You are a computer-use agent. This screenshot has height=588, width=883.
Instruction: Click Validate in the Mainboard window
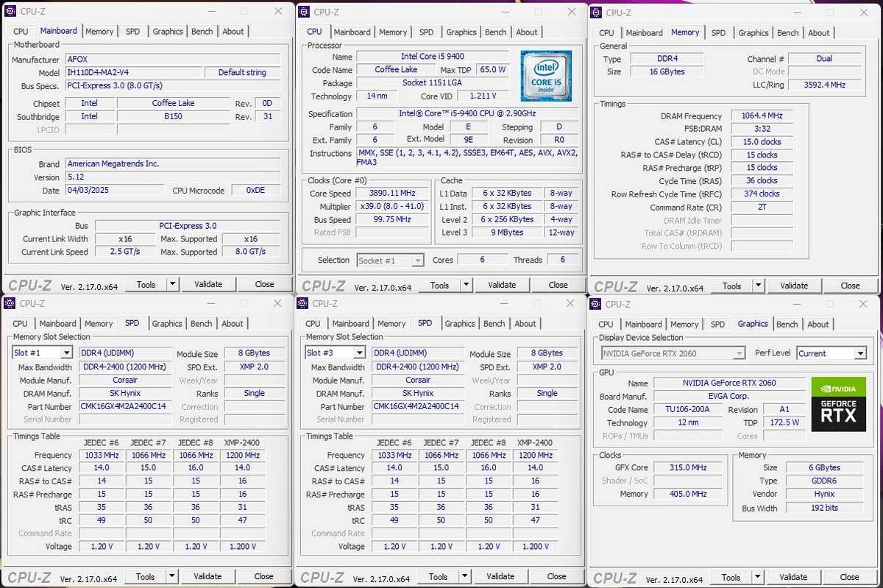[x=208, y=284]
